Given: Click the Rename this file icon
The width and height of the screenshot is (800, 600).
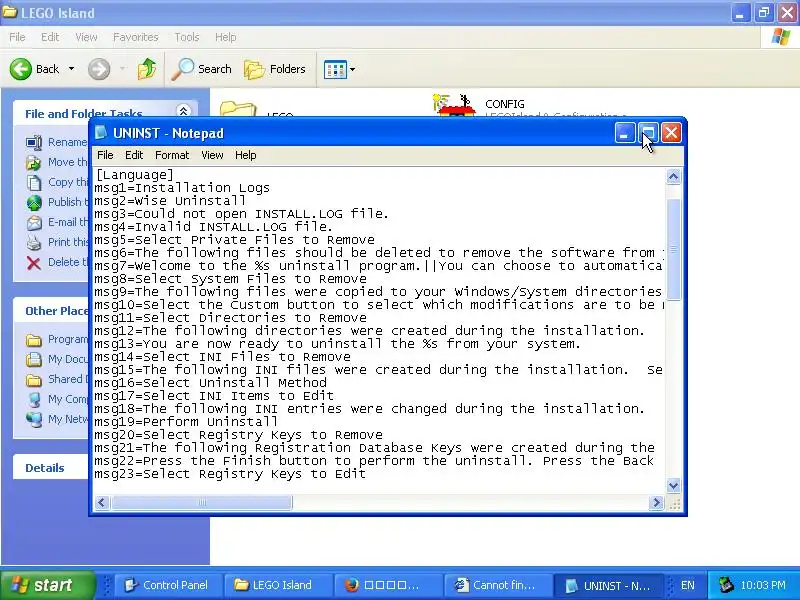Looking at the screenshot, I should point(34,142).
